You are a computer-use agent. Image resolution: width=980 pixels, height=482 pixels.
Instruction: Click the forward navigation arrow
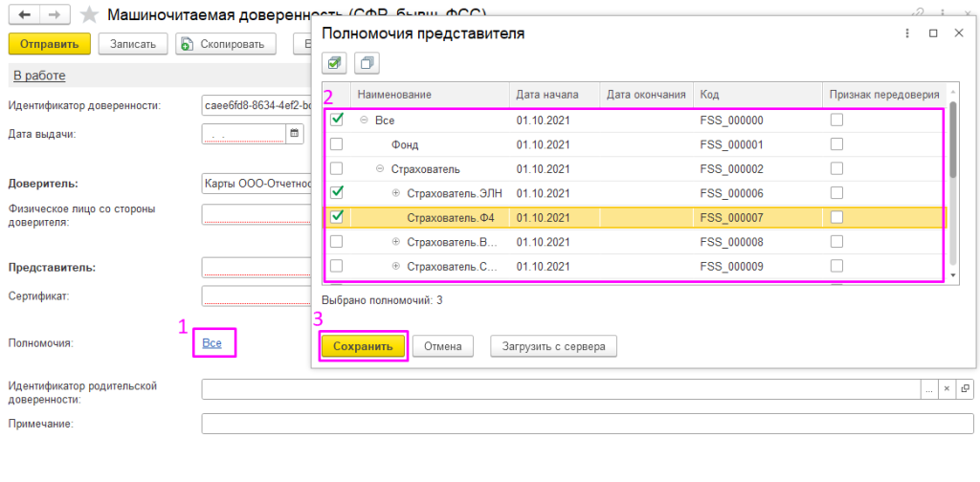[x=54, y=14]
